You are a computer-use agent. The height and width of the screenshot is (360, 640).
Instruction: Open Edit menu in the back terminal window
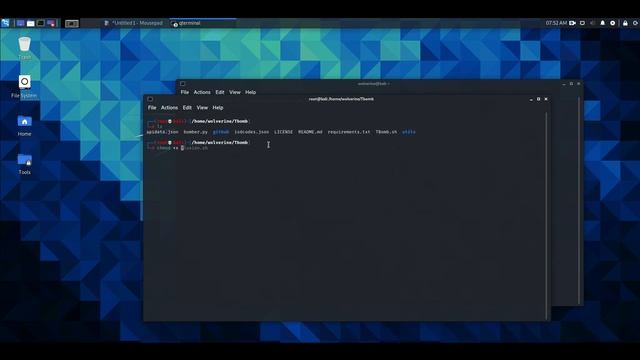[x=220, y=92]
